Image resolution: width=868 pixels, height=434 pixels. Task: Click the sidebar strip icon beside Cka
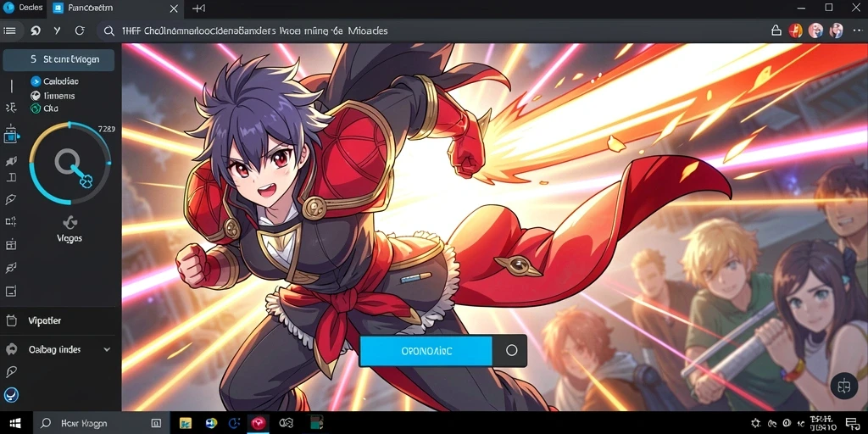coord(10,108)
